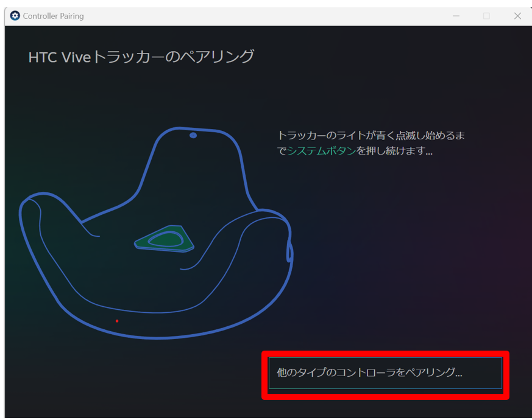Click the SteamVR gear icon in title bar
The image size is (532, 420).
[15, 16]
